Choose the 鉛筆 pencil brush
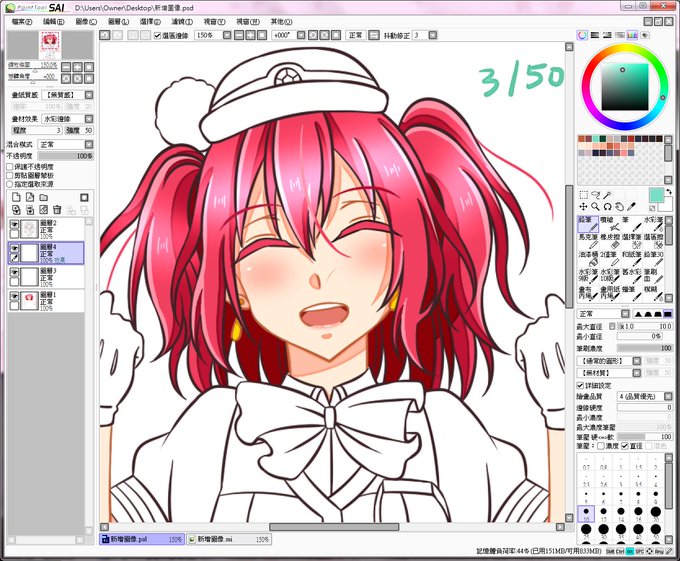 pos(588,224)
